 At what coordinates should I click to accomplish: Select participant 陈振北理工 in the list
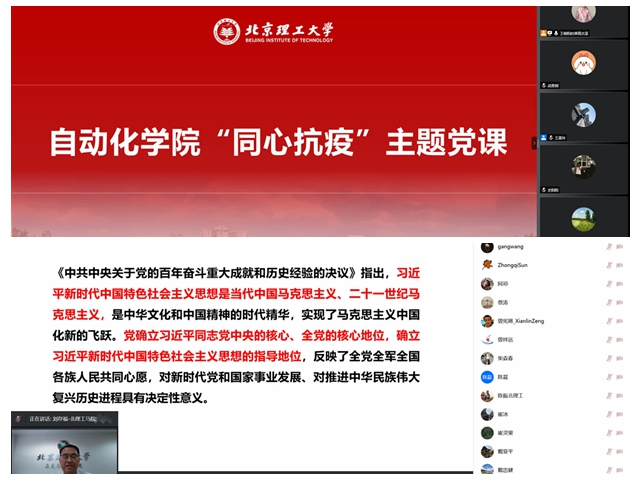[517, 396]
